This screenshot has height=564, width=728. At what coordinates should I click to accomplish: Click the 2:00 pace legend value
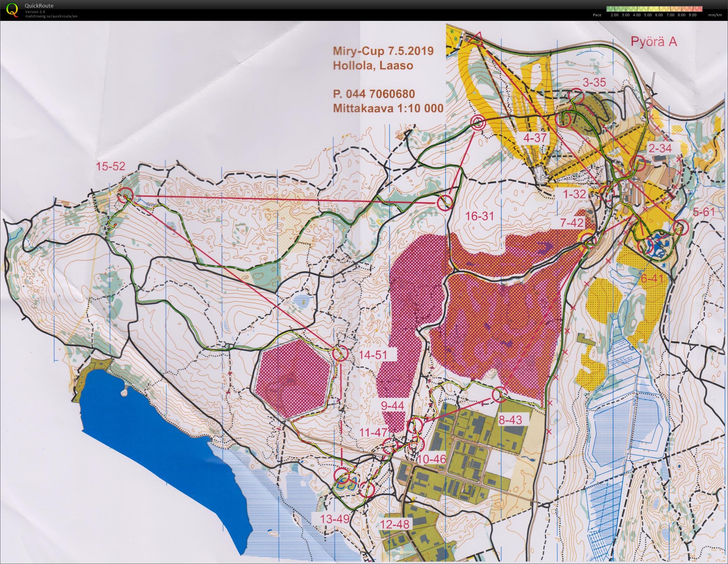(x=615, y=15)
